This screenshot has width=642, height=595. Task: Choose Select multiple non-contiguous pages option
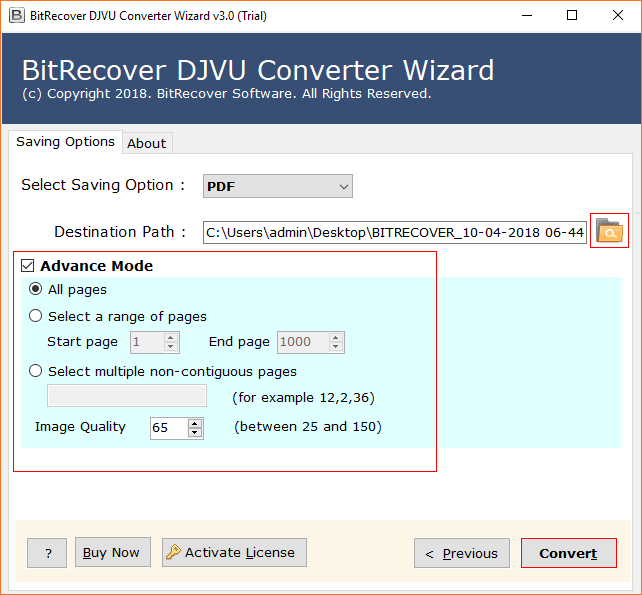pyautogui.click(x=36, y=371)
